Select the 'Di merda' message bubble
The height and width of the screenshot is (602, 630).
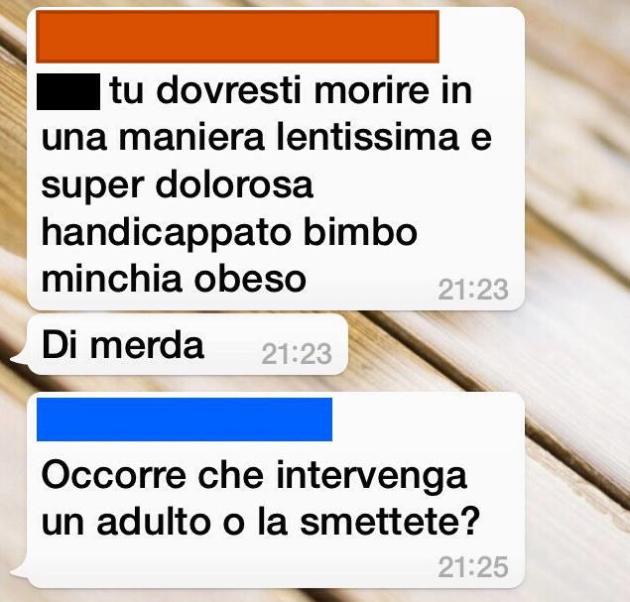tap(187, 345)
